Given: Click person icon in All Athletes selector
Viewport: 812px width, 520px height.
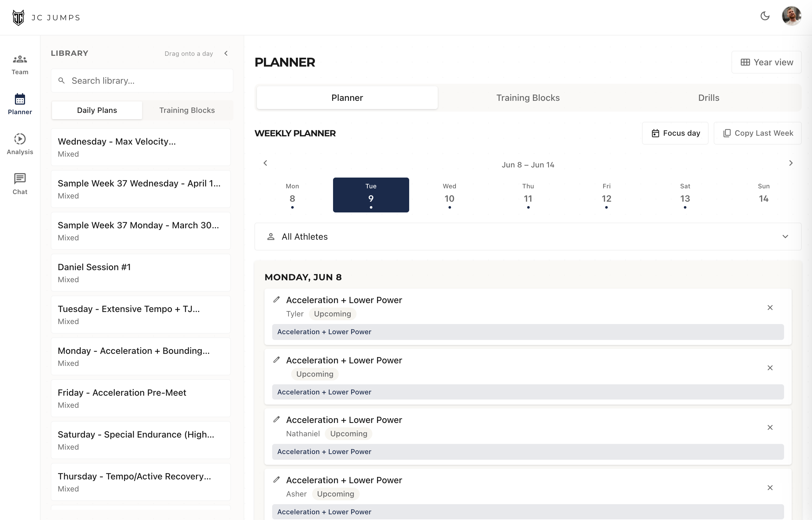Looking at the screenshot, I should [271, 237].
